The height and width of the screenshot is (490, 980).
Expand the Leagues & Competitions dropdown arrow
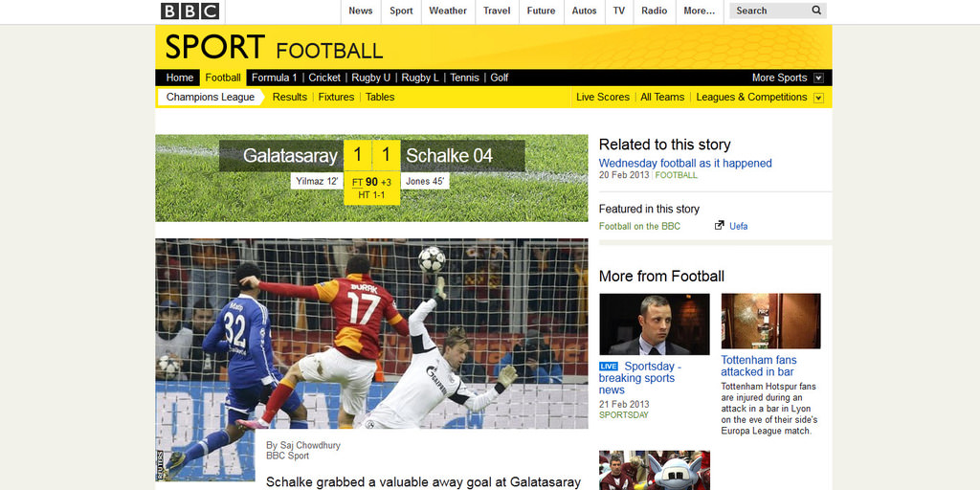point(819,98)
